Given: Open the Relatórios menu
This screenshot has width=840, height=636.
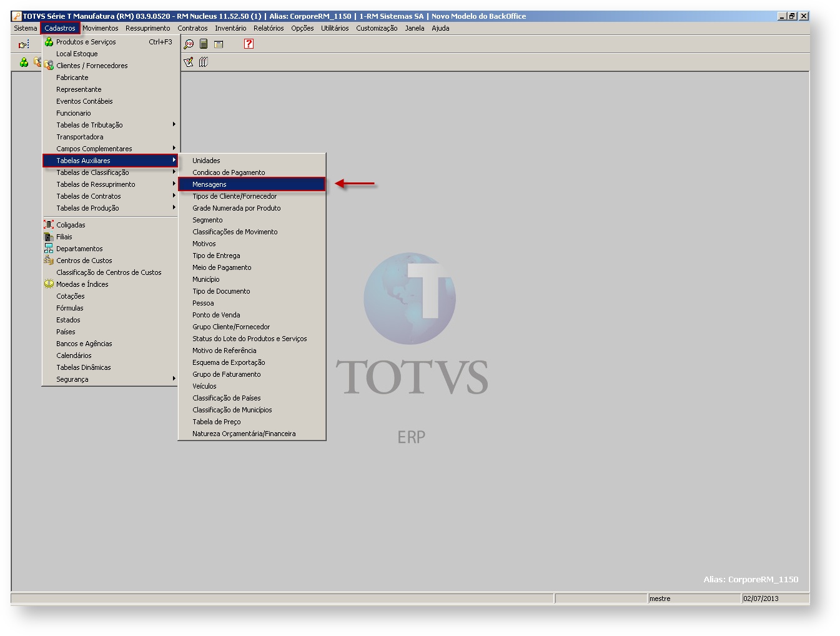Looking at the screenshot, I should click(x=269, y=28).
